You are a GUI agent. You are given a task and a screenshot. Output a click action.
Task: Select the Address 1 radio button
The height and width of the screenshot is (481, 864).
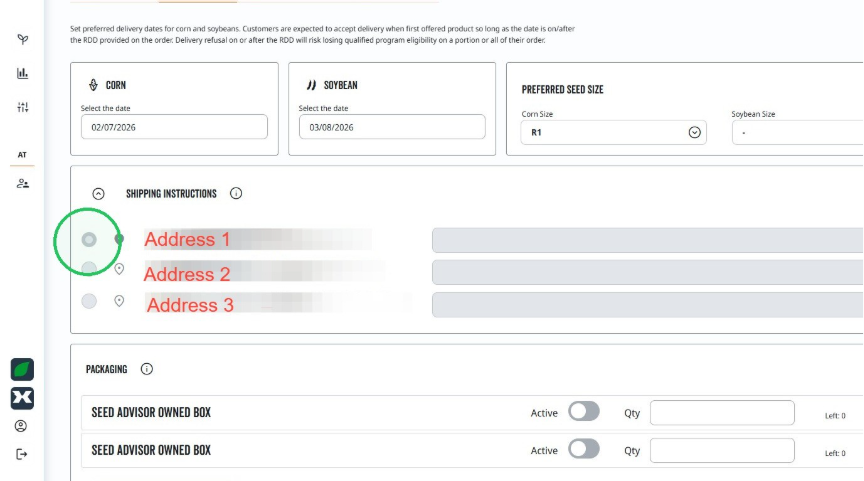[89, 240]
